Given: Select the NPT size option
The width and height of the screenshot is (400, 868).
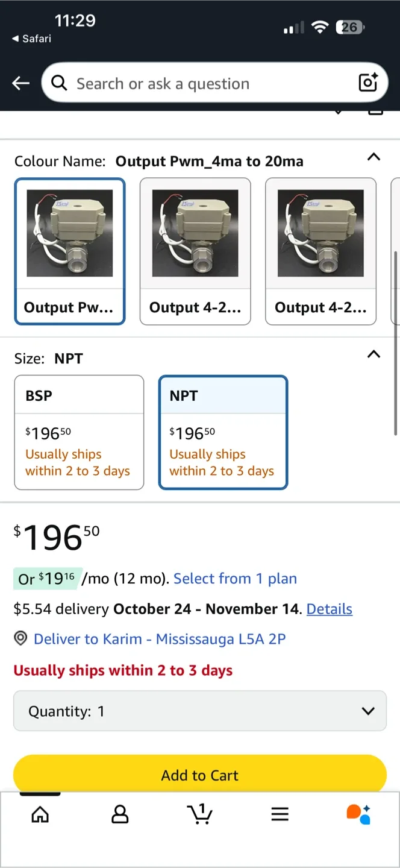Looking at the screenshot, I should [223, 432].
